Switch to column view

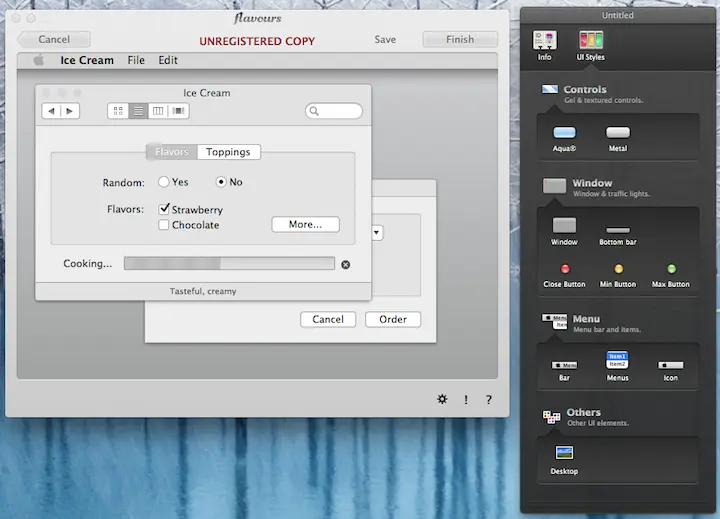pos(158,111)
